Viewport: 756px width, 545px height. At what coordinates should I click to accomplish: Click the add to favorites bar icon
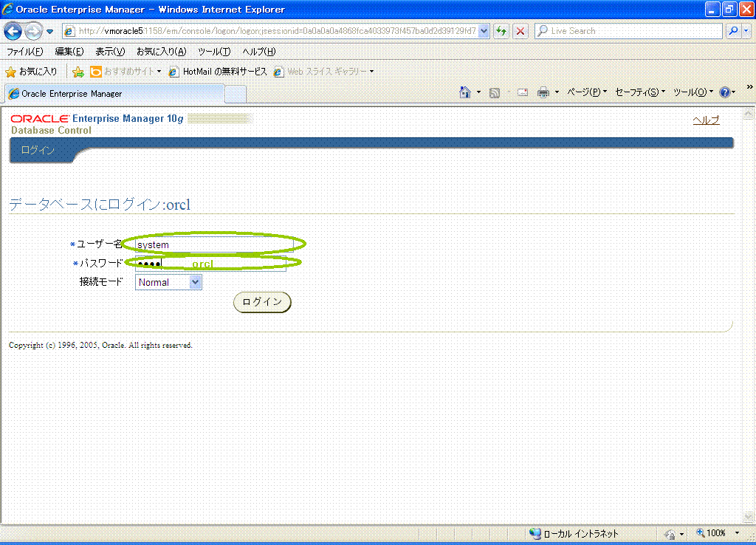78,72
